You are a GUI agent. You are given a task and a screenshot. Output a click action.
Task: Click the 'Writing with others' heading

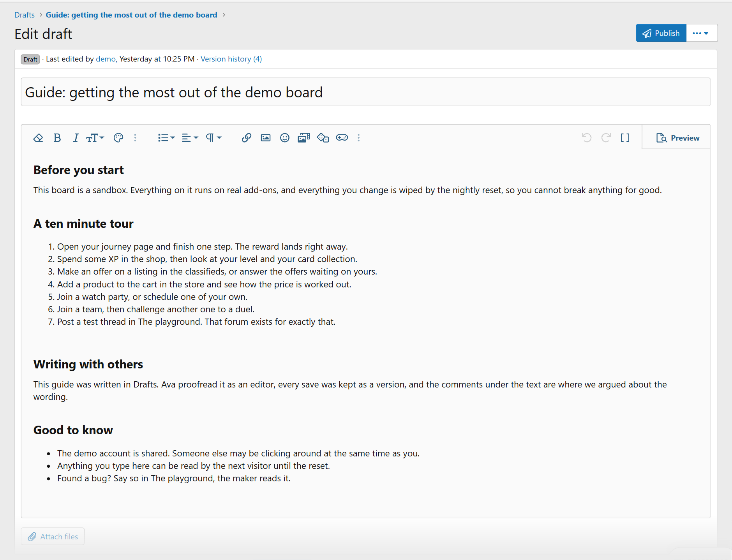click(88, 365)
